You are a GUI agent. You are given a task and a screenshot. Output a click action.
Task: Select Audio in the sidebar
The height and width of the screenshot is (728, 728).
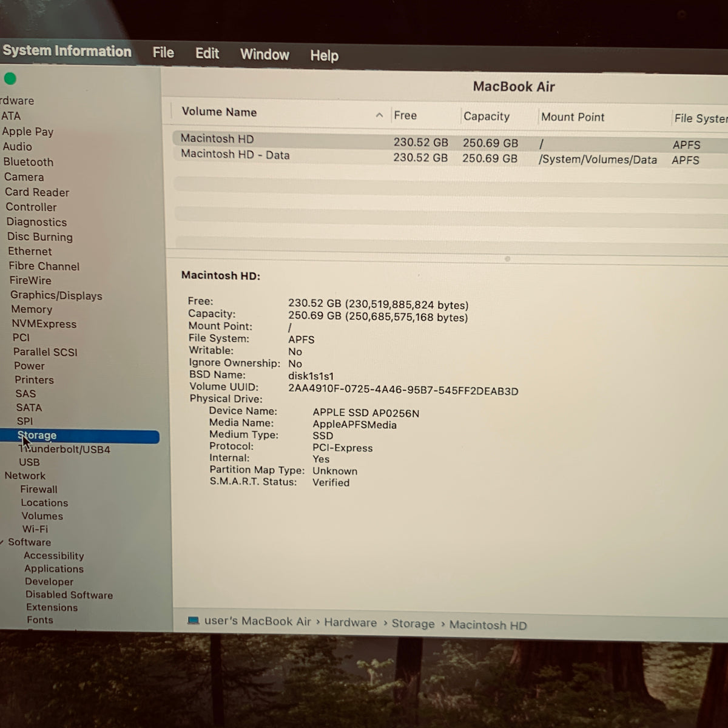[17, 146]
